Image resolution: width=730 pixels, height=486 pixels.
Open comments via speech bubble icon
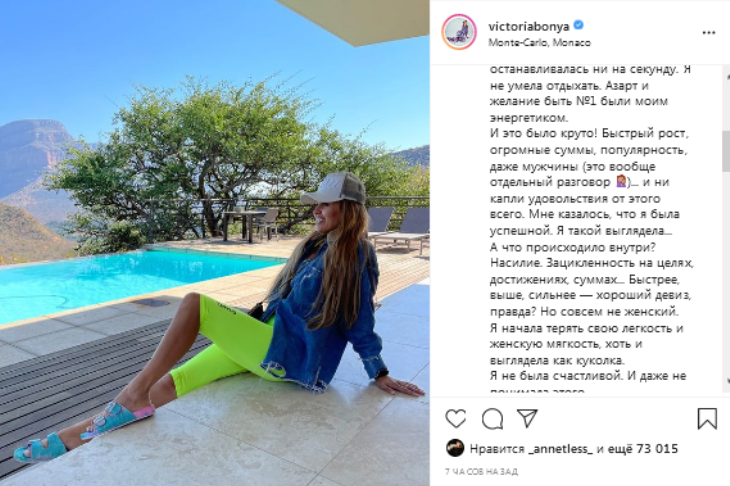[493, 418]
